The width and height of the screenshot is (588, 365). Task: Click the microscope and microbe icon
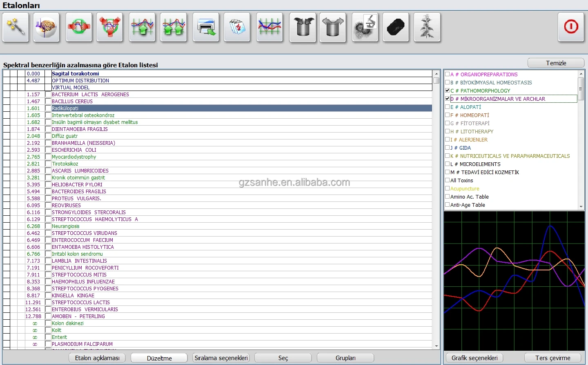coord(365,27)
